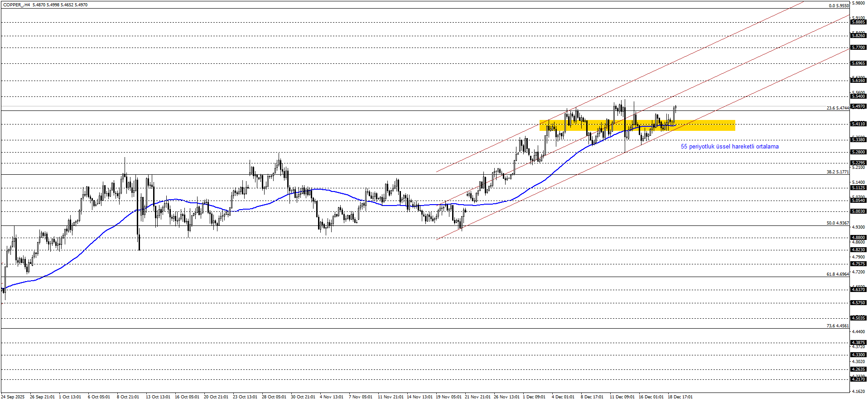Click the 0.0 Fibonacci level label at 5.9550

(839, 6)
